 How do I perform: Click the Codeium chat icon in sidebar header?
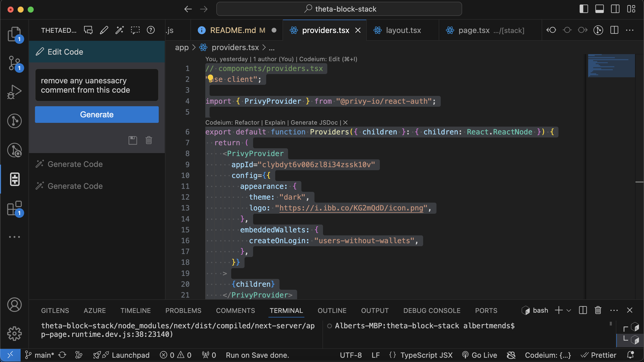coord(88,30)
